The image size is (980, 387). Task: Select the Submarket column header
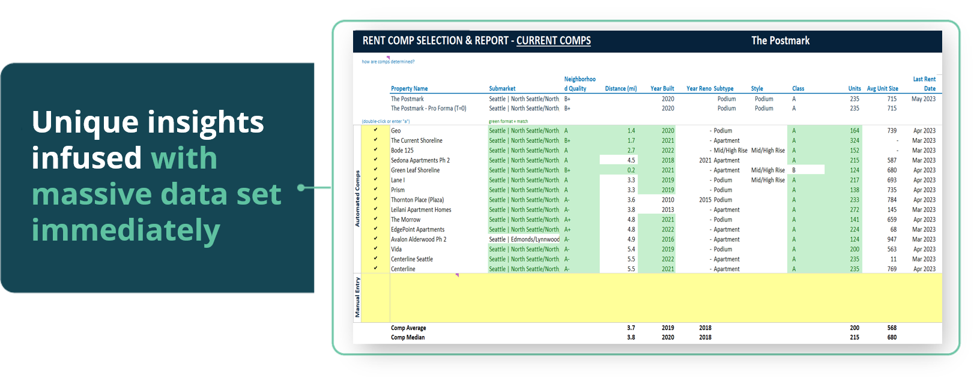pos(502,89)
